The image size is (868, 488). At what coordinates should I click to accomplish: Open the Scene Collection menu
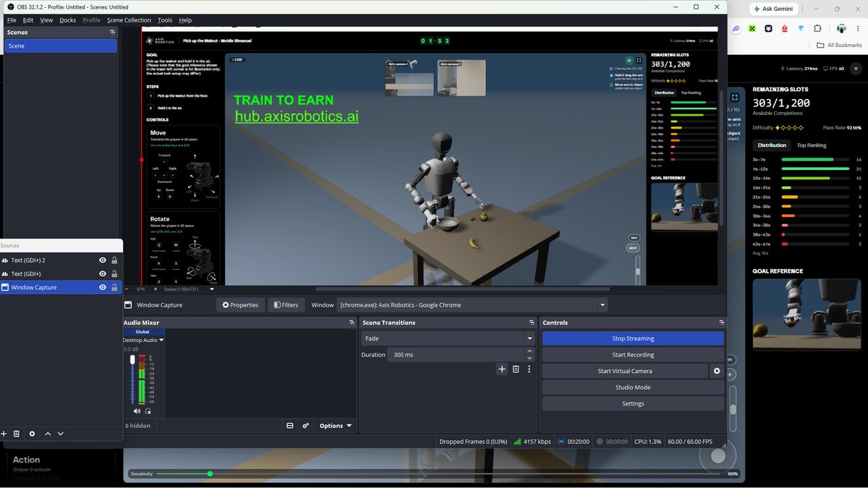[129, 20]
